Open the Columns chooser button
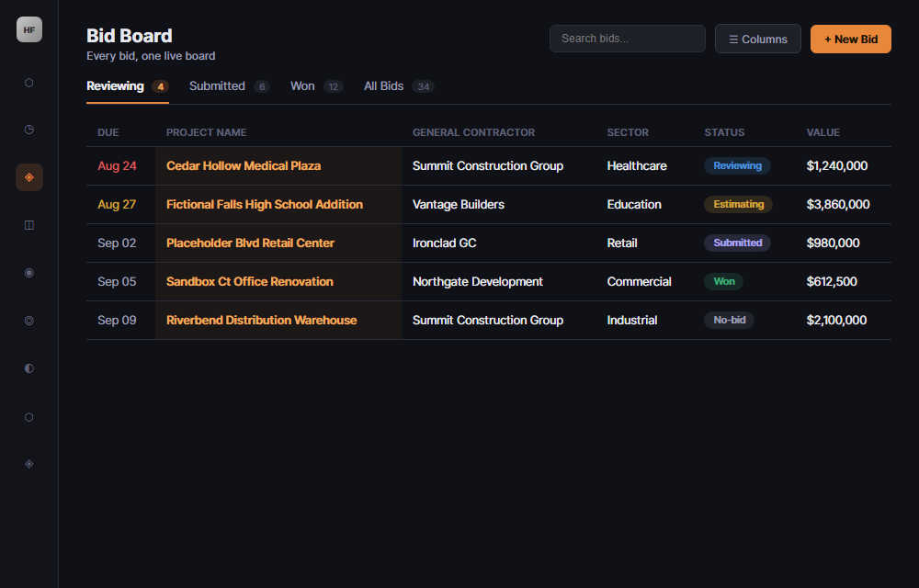Viewport: 919px width, 588px height. pos(758,39)
